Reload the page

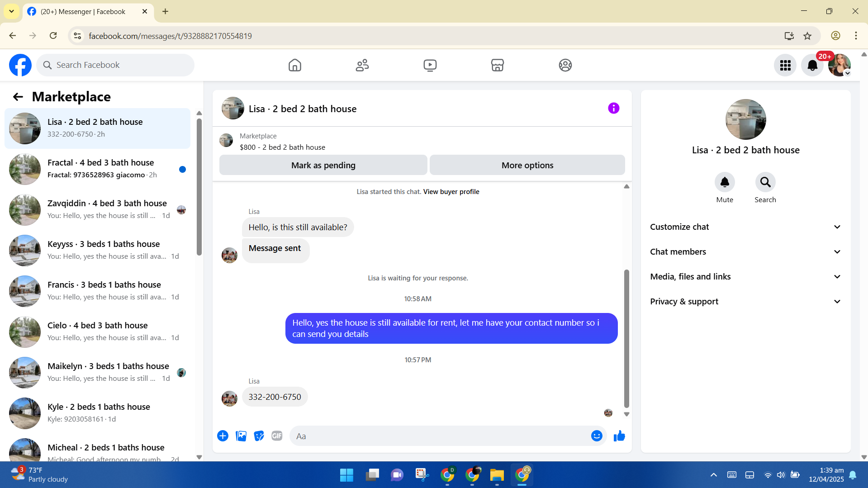[x=53, y=36]
